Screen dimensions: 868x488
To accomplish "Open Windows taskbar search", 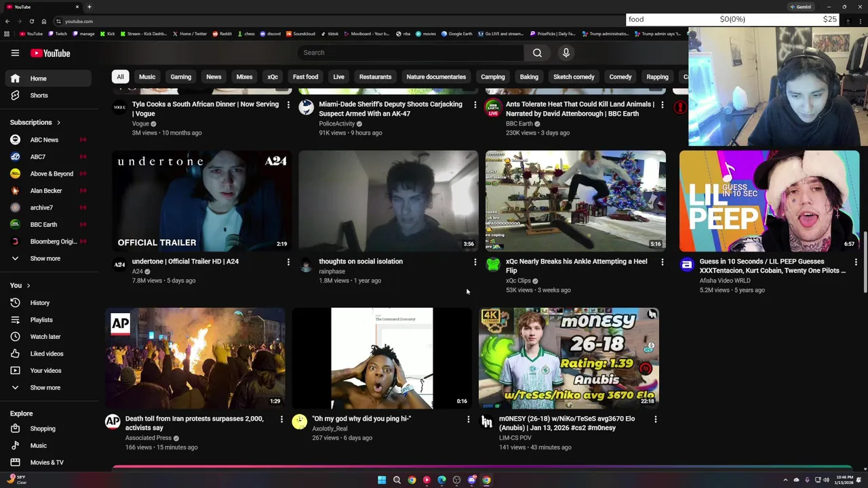I will [x=397, y=480].
